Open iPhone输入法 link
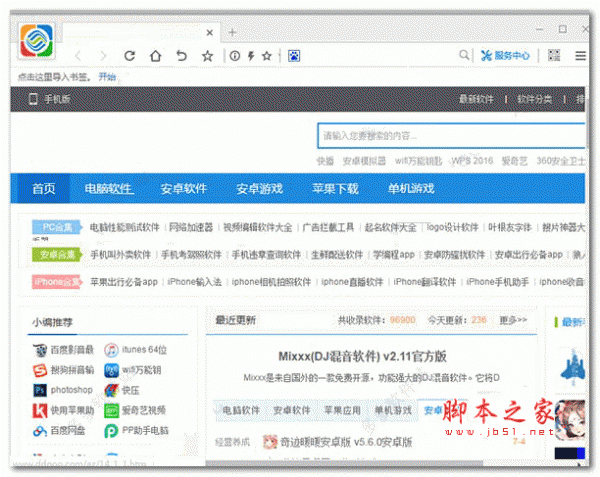This screenshot has height=477, width=600. point(194,282)
